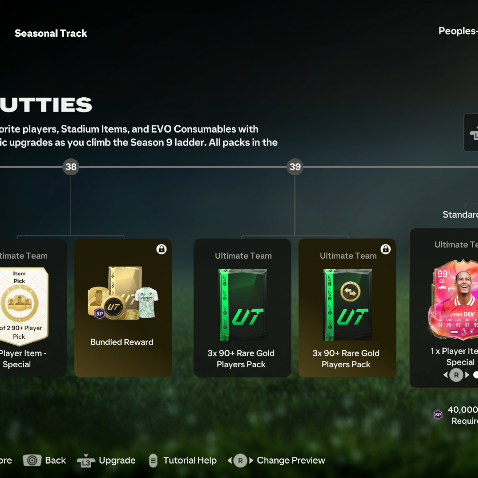The height and width of the screenshot is (478, 478).
Task: Click the Upgrade label in footer
Action: [117, 460]
